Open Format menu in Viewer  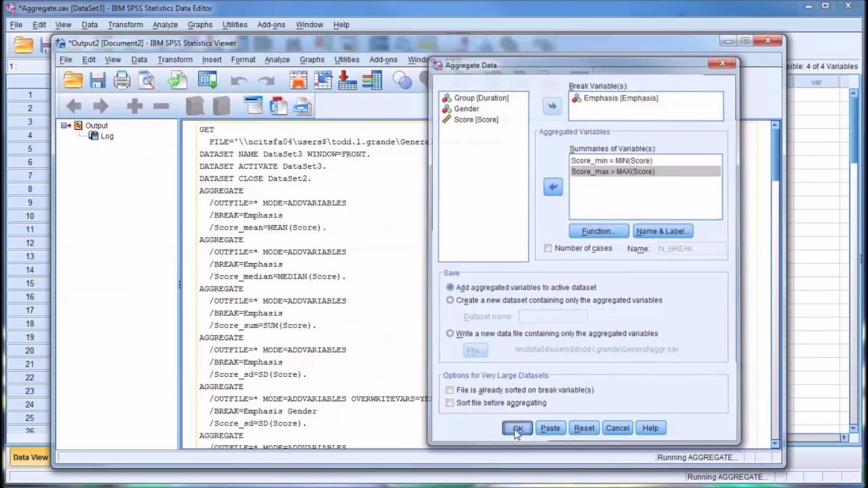click(243, 60)
